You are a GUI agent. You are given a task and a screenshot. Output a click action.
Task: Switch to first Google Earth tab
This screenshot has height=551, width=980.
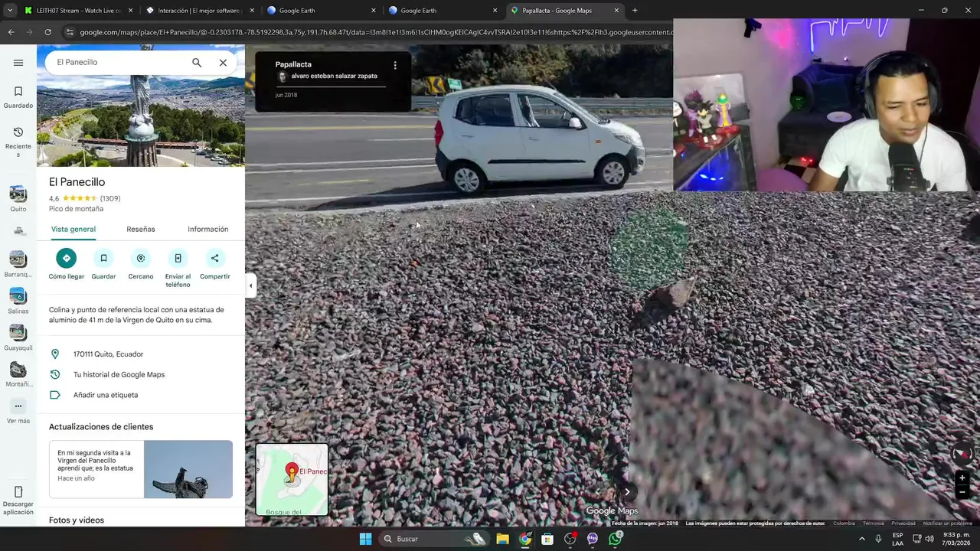click(x=321, y=11)
